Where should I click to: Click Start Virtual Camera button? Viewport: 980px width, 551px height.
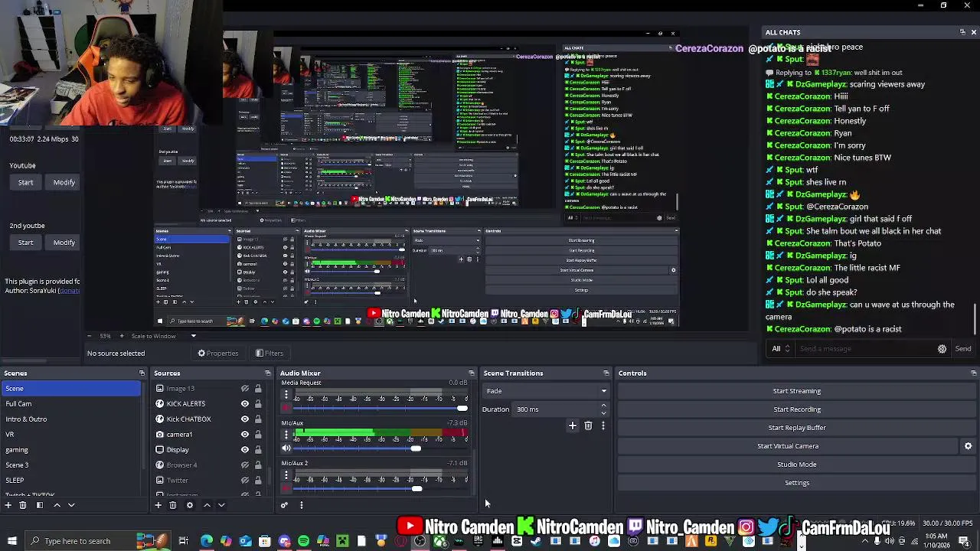point(788,446)
